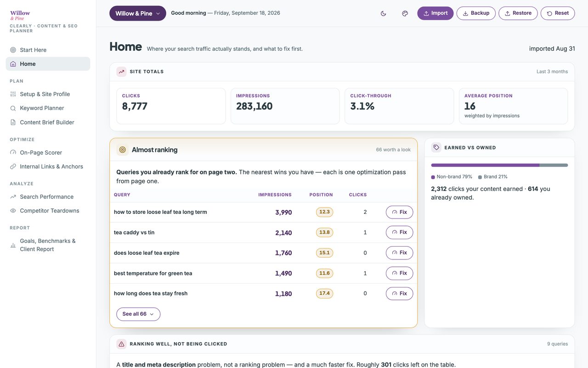Click 'tea caddy vs tin' query text
The width and height of the screenshot is (588, 368).
click(134, 232)
